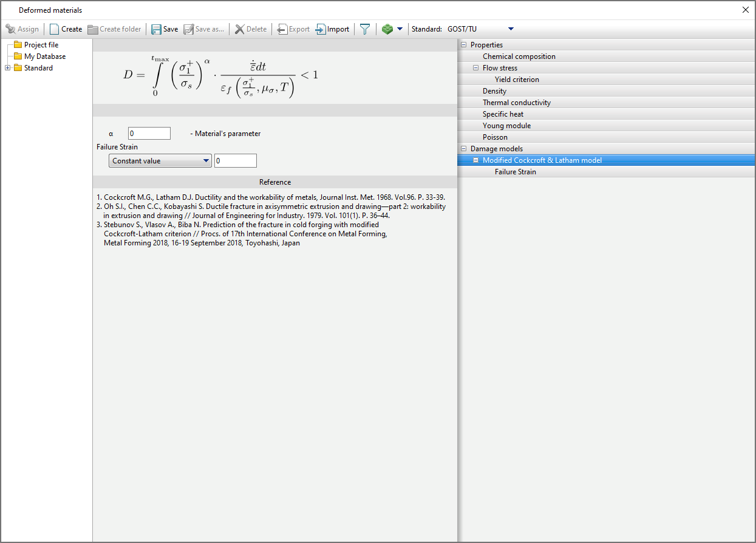Screen dimensions: 756x543
Task: Expand the Standard folder tree node
Action: (8, 68)
